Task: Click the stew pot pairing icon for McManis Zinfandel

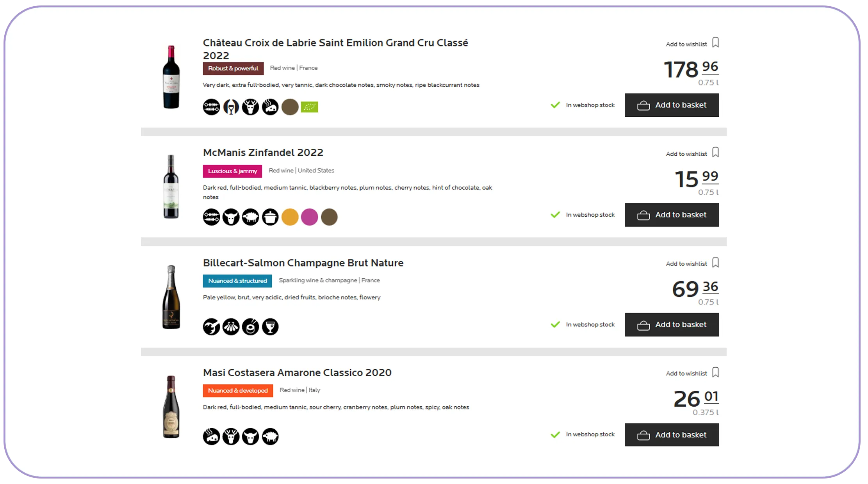Action: 270,217
